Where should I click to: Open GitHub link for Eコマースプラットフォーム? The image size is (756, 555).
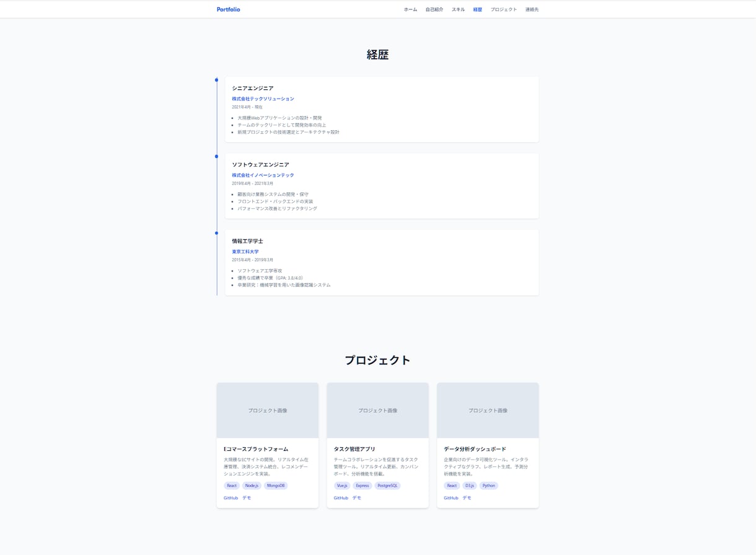tap(231, 498)
